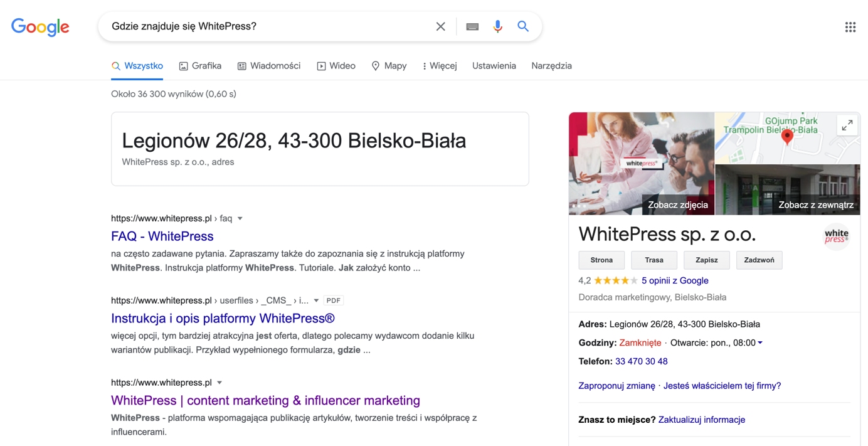868x446 pixels.
Task: Click the red Zamknięte status text
Action: [640, 343]
